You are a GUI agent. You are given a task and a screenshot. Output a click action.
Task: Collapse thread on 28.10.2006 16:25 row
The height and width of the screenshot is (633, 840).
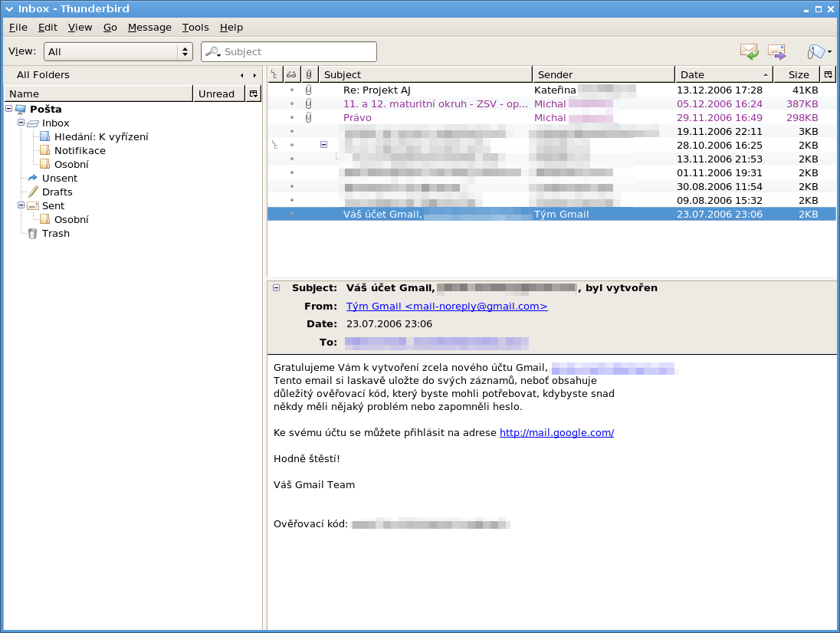323,145
